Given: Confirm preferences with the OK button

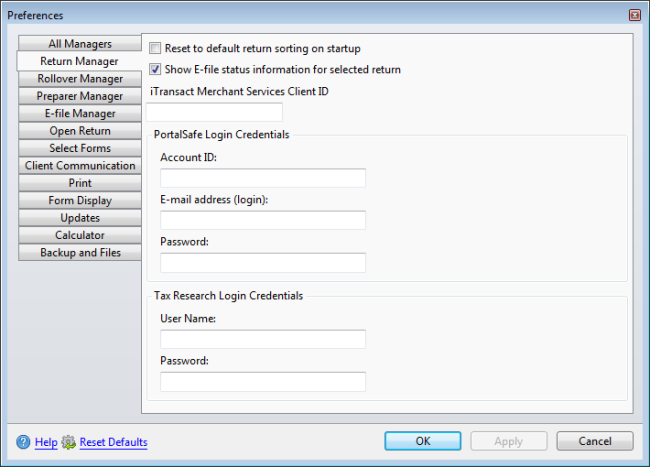Looking at the screenshot, I should click(423, 441).
